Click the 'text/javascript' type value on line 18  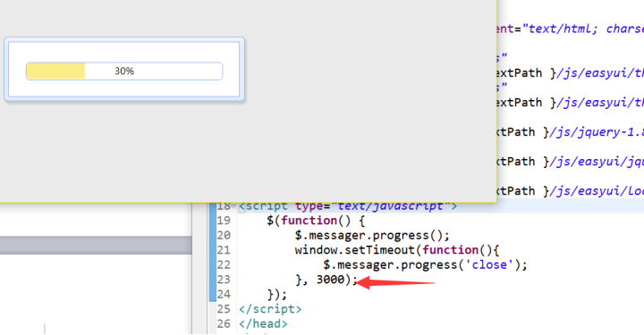pos(391,206)
